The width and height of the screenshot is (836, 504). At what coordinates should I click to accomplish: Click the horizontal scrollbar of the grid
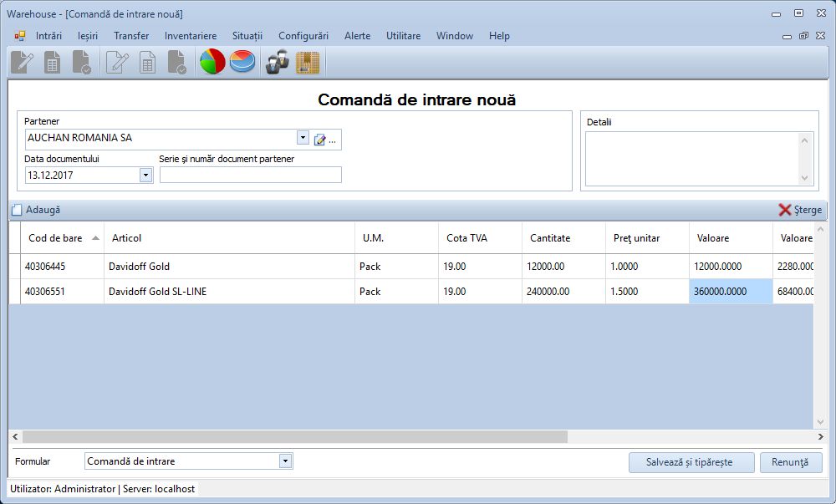click(294, 436)
